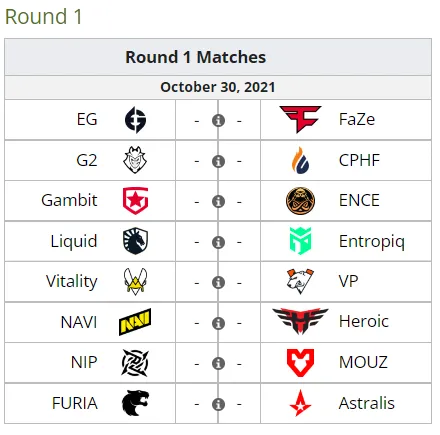Viewport: 440px width, 435px height.
Task: Select the Gambit red star logo
Action: pyautogui.click(x=135, y=200)
